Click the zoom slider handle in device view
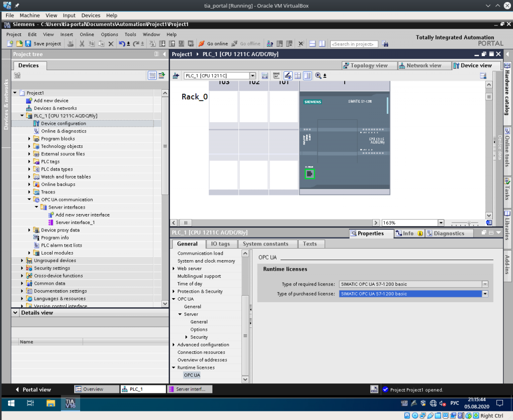Viewport: 513px width, 420px height. (x=469, y=223)
